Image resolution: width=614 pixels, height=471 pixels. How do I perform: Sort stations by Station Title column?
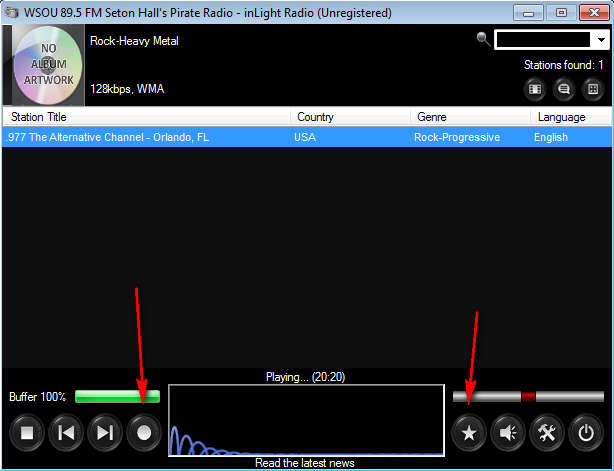pyautogui.click(x=146, y=117)
